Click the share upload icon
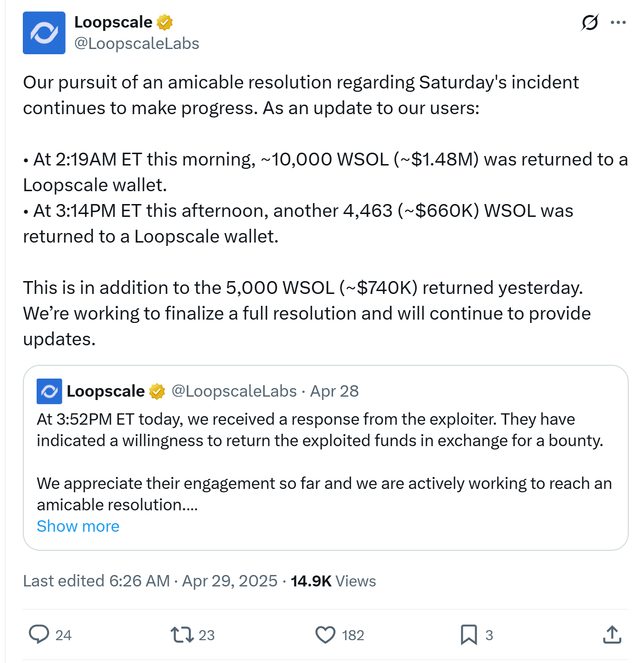Screen dimensions: 644x663 coord(612,634)
